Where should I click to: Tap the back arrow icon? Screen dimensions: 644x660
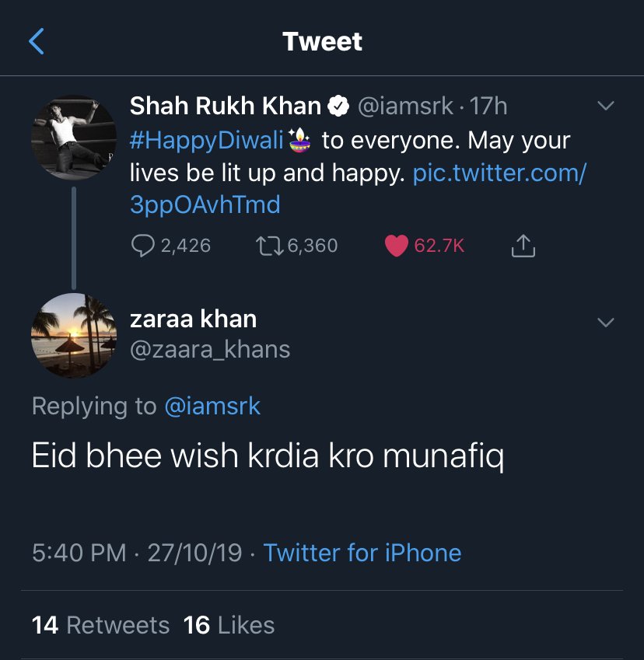coord(37,41)
